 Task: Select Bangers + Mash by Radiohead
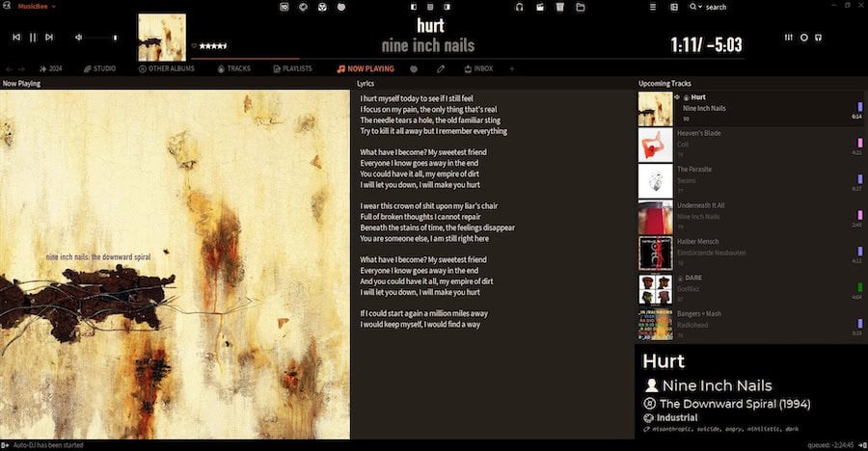750,325
